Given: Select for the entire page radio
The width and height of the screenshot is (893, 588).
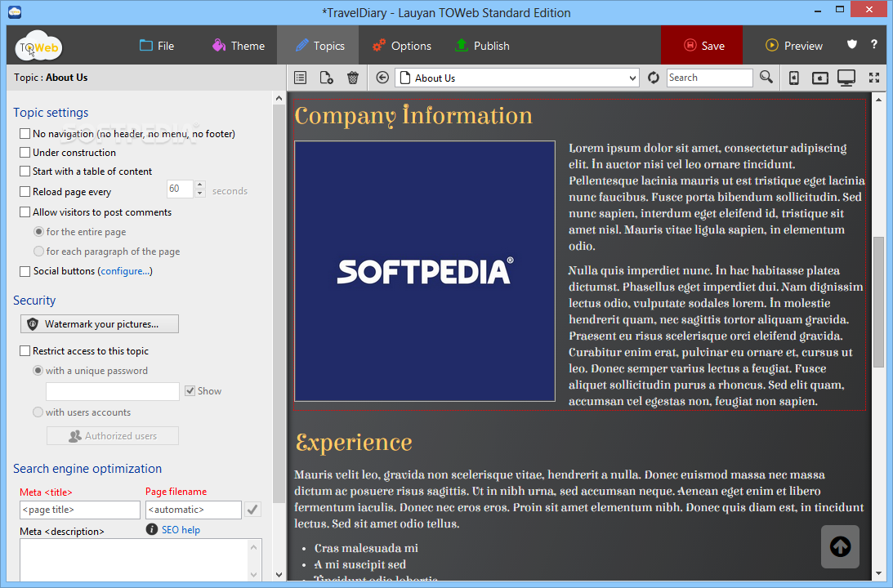Looking at the screenshot, I should pos(38,232).
